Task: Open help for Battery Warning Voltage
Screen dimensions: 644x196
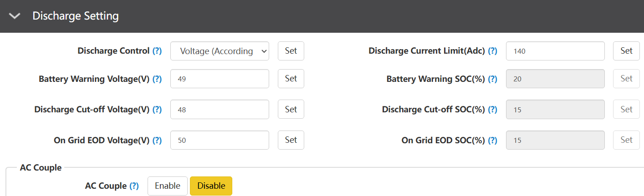Action: tap(157, 79)
